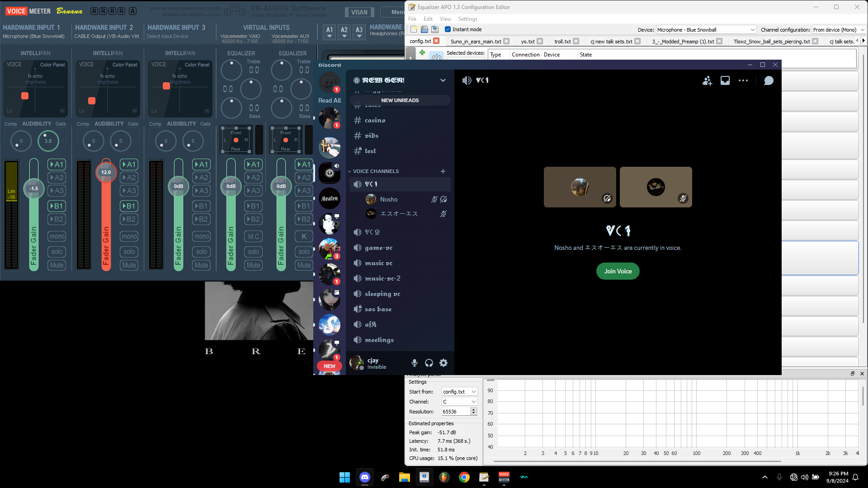Add voice channel with plus icon
Viewport: 868px width, 488px height.
(443, 171)
